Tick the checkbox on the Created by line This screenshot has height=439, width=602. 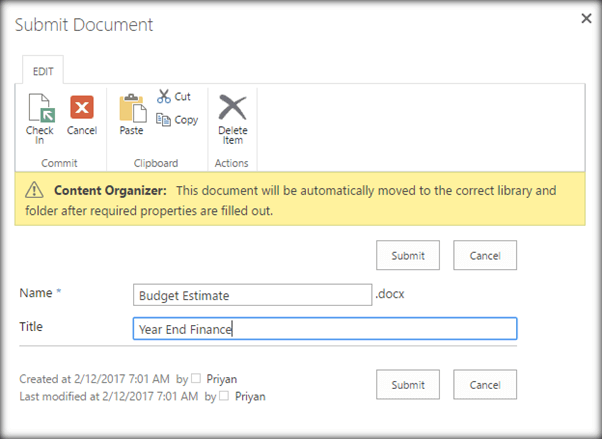(196, 378)
